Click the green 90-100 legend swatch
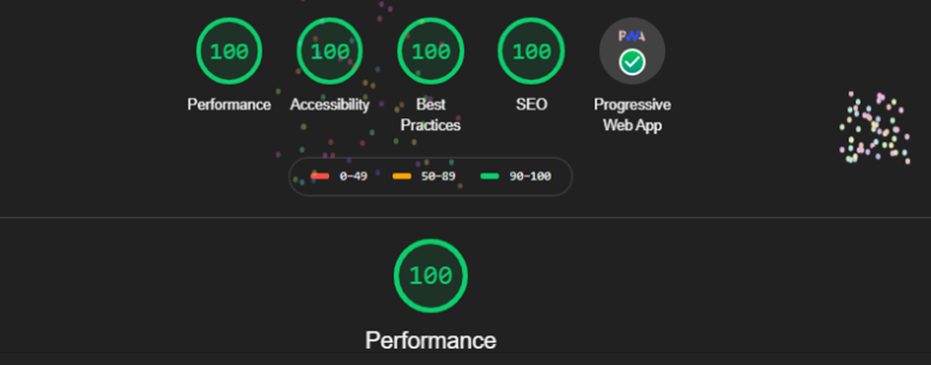Viewport: 931px width, 365px height. [489, 176]
